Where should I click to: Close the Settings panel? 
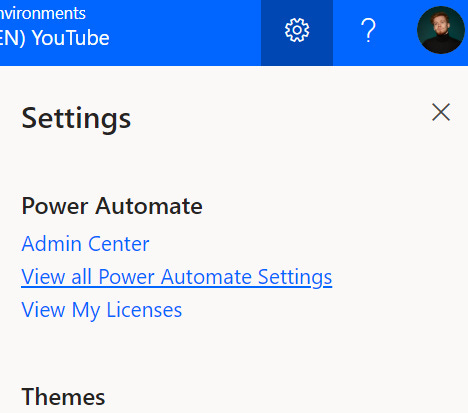coord(441,112)
